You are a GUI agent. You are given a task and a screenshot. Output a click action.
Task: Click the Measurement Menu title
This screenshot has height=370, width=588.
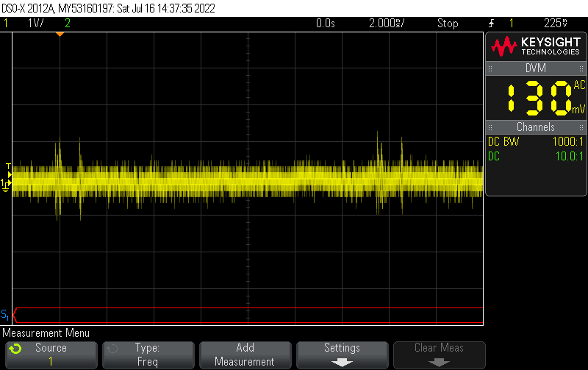click(x=46, y=332)
